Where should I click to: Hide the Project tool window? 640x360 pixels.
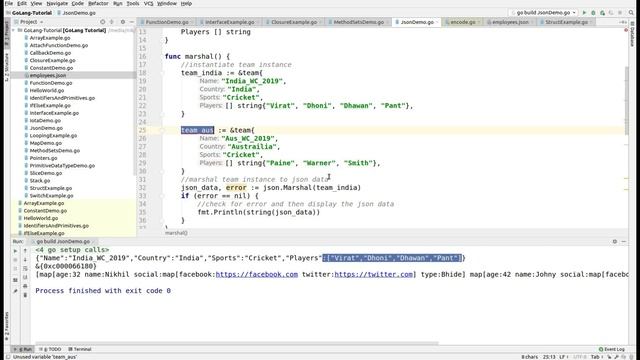point(131,22)
